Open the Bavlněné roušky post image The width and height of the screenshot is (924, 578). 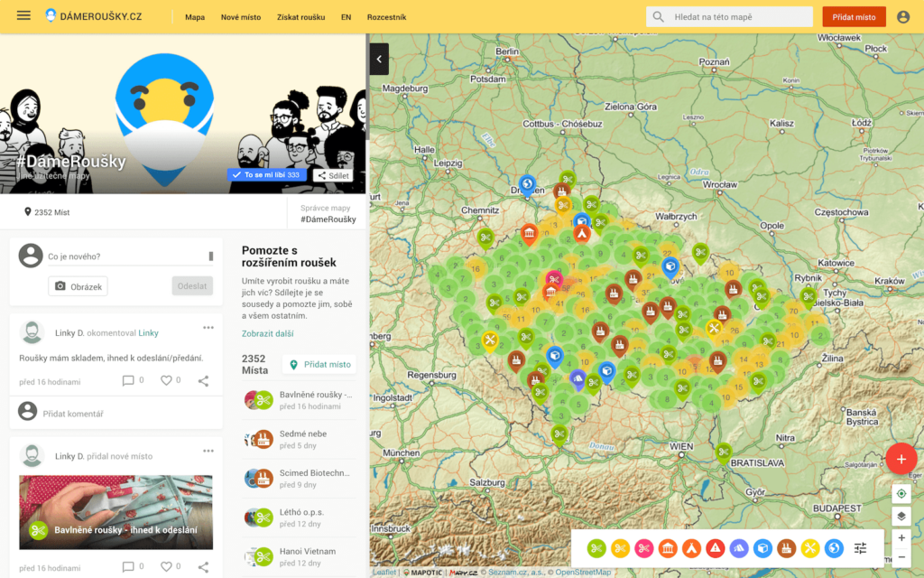point(116,513)
